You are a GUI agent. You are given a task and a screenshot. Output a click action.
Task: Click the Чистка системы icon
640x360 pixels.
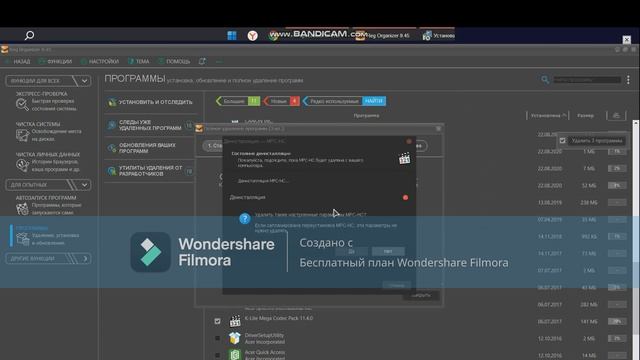pyautogui.click(x=22, y=135)
